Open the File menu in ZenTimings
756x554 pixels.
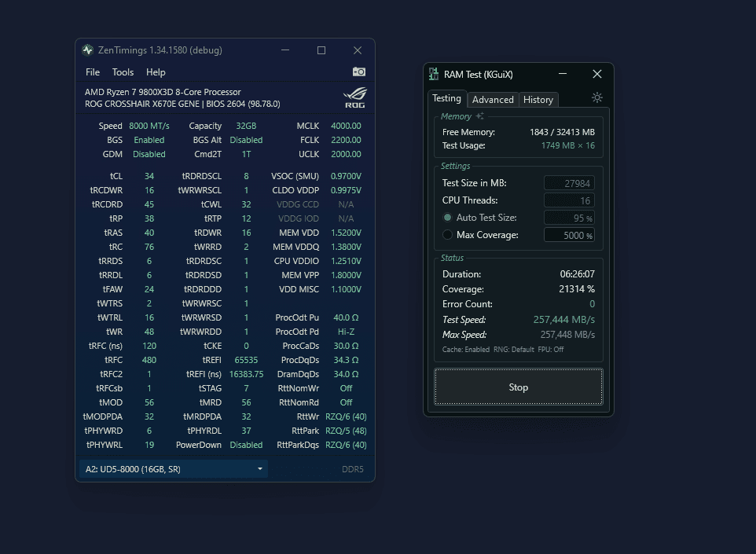pyautogui.click(x=93, y=72)
